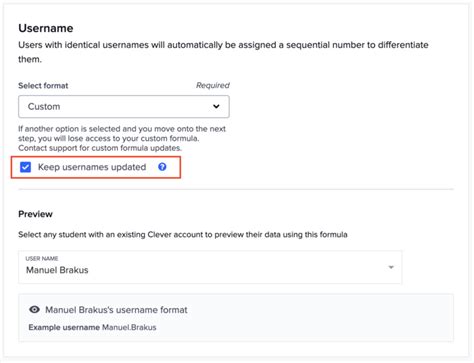Click the italic Required indicator text
The width and height of the screenshot is (474, 363).
click(213, 85)
